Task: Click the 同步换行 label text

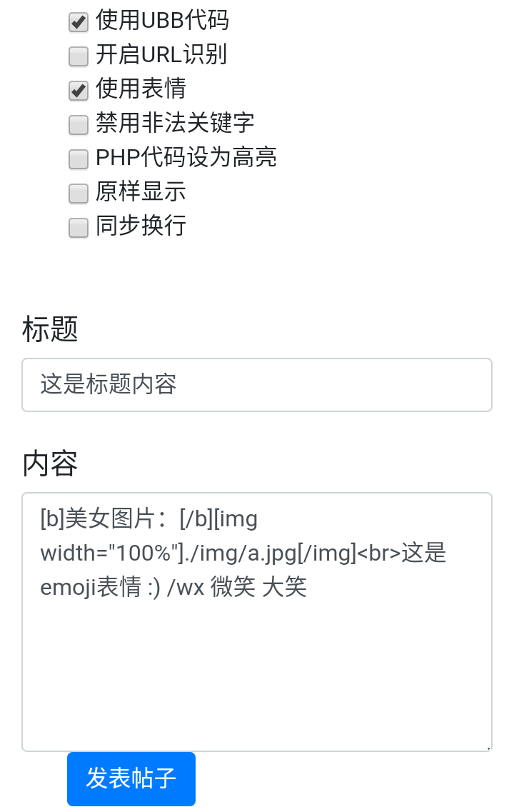Action: 141,225
